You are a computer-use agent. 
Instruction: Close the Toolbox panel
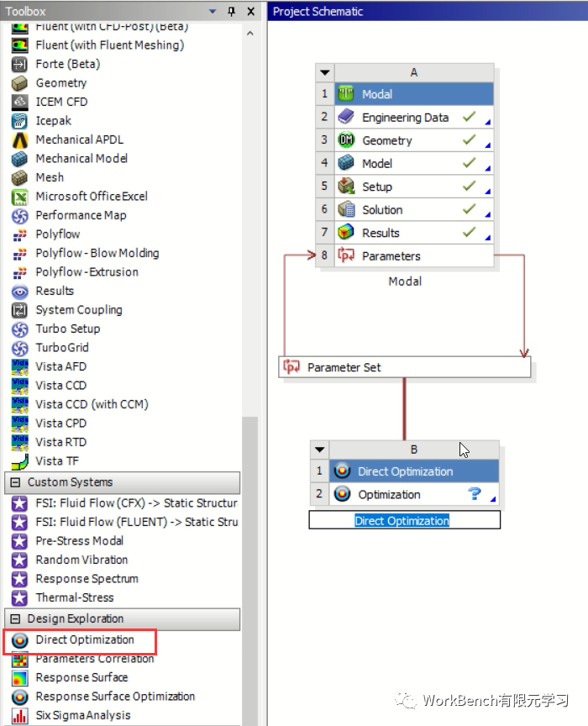(x=251, y=12)
